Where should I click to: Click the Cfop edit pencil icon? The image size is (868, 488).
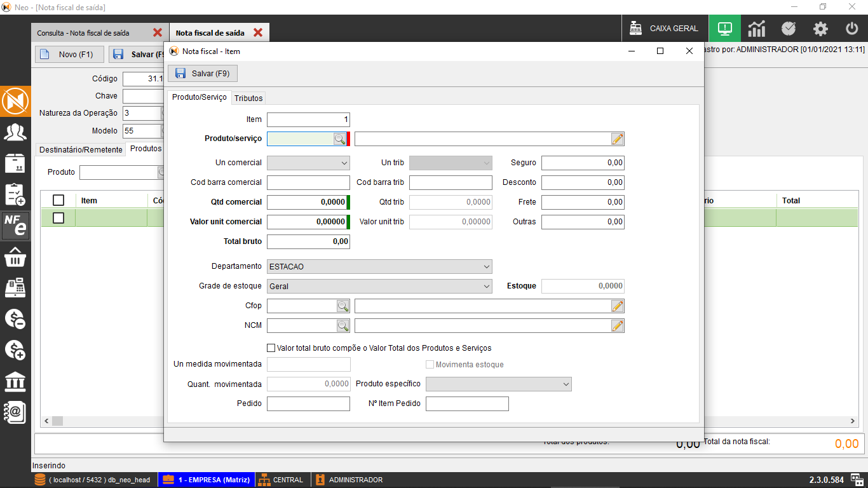tap(618, 306)
